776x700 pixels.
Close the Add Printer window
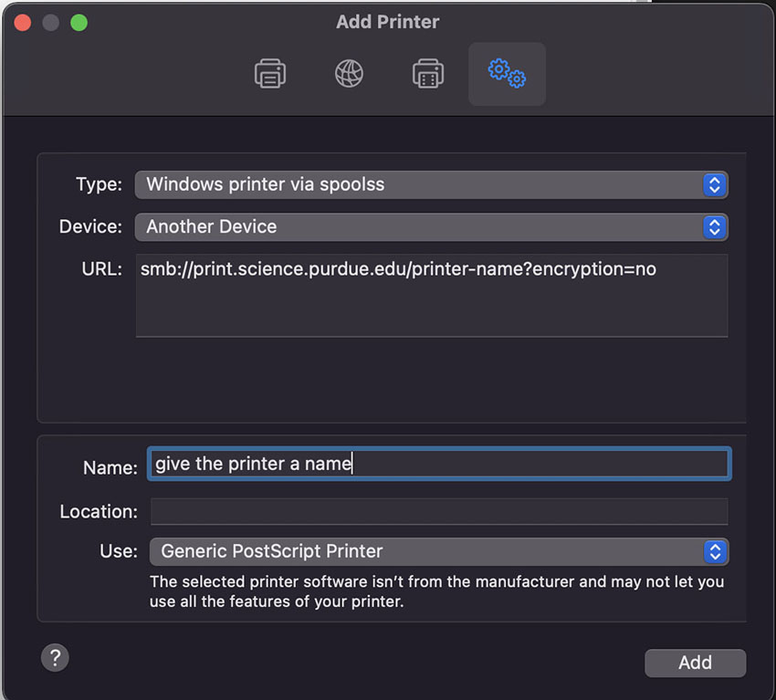point(23,22)
